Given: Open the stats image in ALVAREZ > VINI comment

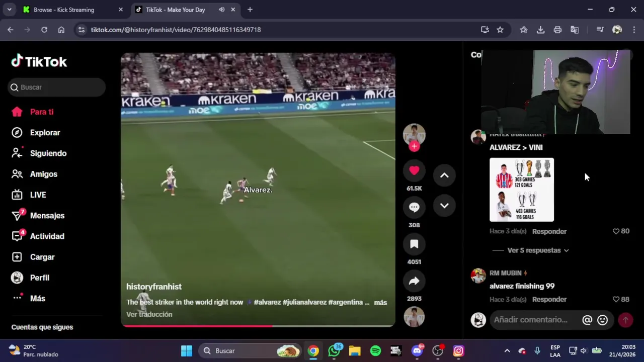Looking at the screenshot, I should (522, 190).
